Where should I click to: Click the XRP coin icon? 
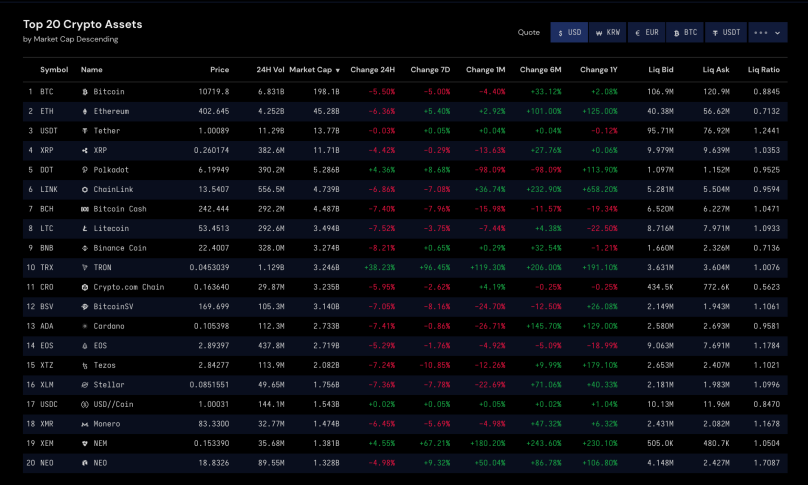[85, 150]
